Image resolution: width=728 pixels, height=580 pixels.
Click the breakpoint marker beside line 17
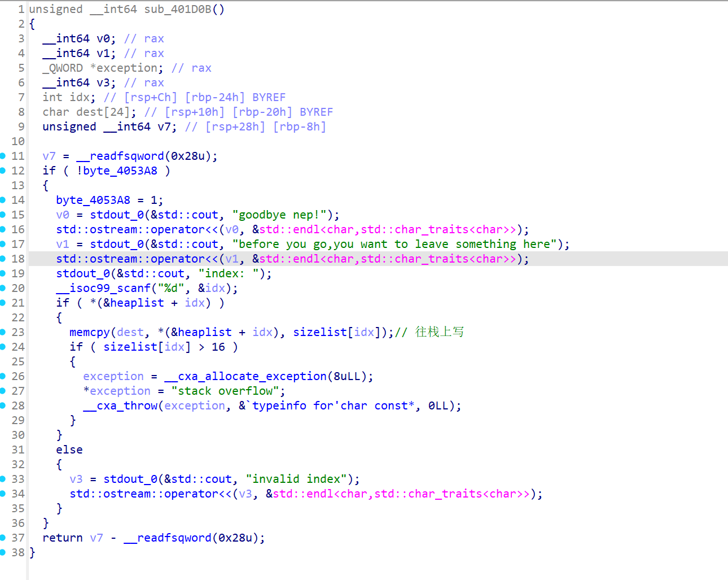[3, 243]
